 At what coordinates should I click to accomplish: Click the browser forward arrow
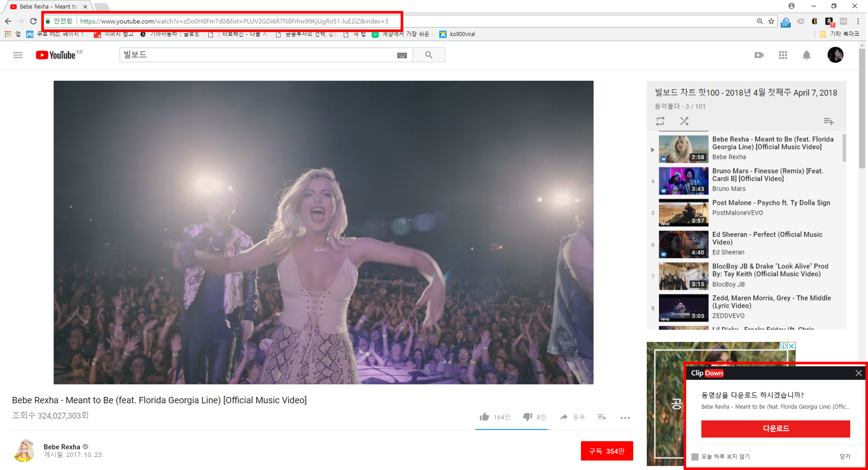20,21
